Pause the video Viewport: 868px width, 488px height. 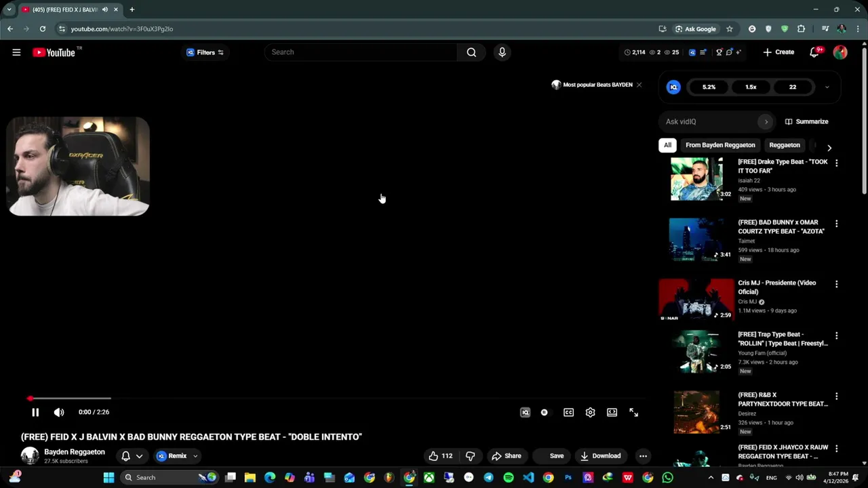(35, 412)
